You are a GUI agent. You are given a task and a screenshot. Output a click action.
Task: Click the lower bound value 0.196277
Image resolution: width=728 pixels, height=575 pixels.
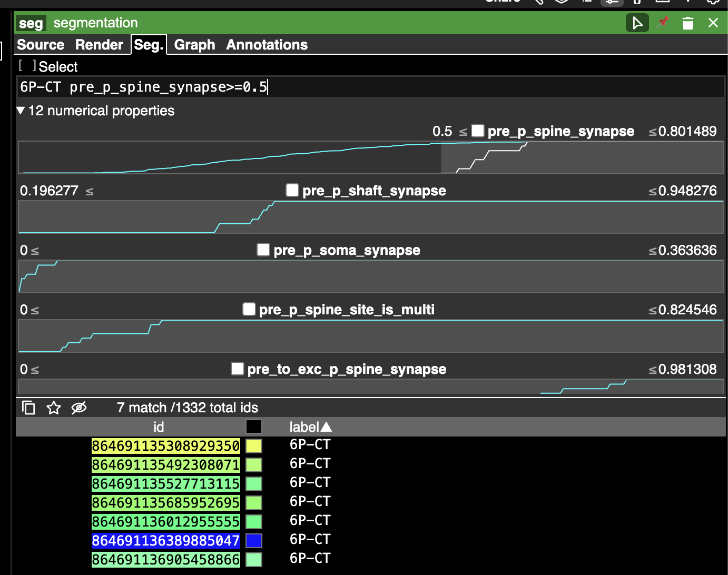pyautogui.click(x=49, y=191)
